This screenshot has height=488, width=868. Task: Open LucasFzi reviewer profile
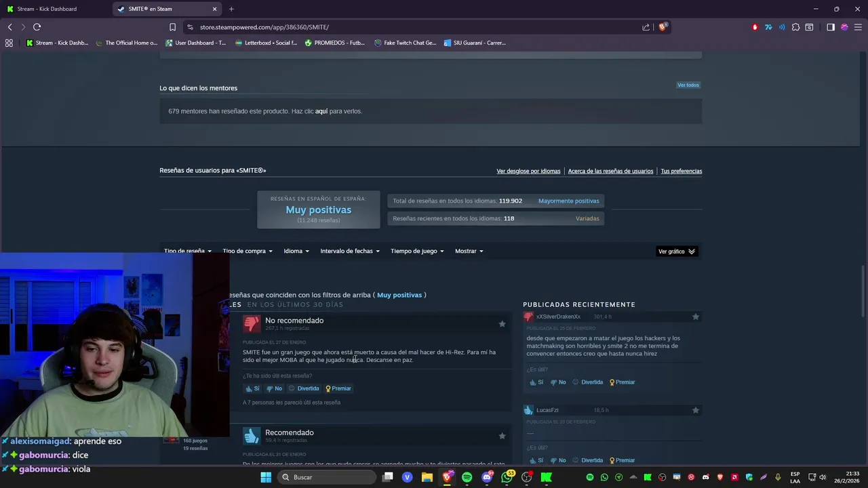[x=547, y=410]
